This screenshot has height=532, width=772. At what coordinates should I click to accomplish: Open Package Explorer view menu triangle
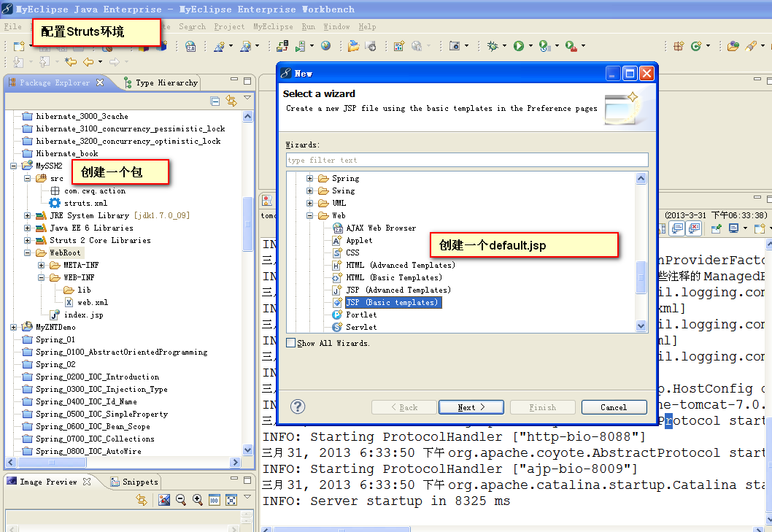[247, 98]
